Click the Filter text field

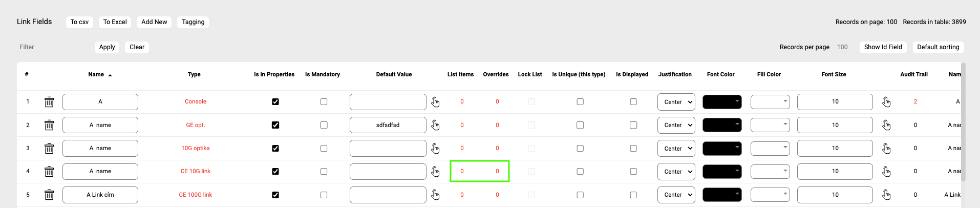coord(53,47)
